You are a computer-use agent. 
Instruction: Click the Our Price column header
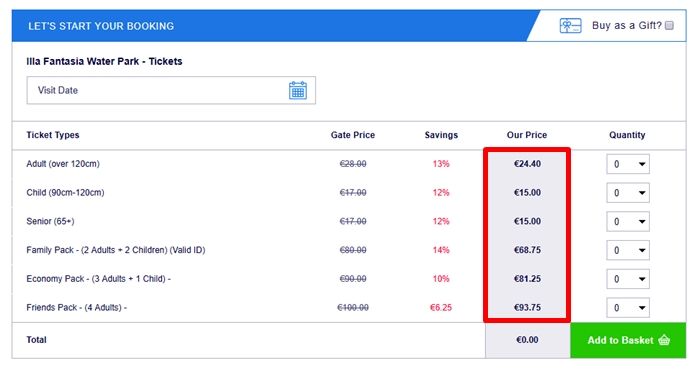(x=527, y=135)
